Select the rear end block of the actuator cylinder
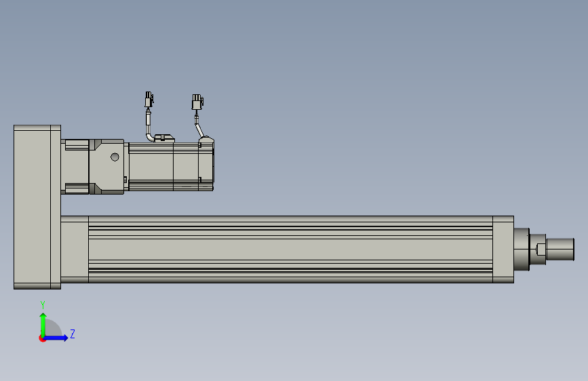Screen dimensions: 588x381 tap(75, 249)
